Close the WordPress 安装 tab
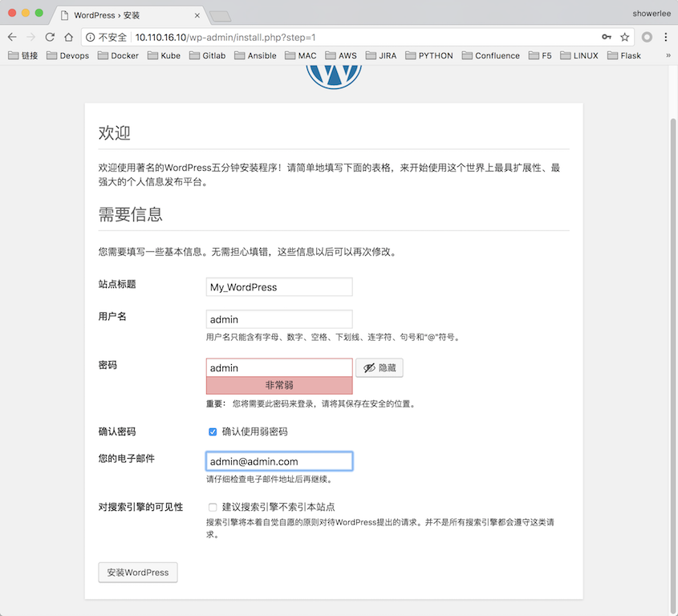 click(x=197, y=15)
